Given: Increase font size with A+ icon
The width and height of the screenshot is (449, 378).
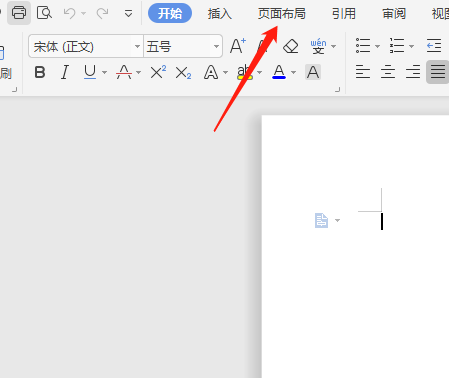Looking at the screenshot, I should (238, 46).
